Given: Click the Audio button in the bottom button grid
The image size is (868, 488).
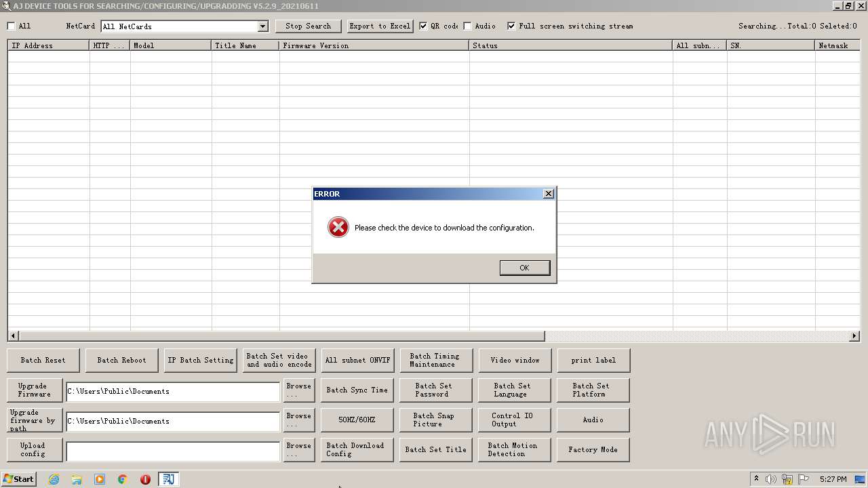Looking at the screenshot, I should point(594,420).
